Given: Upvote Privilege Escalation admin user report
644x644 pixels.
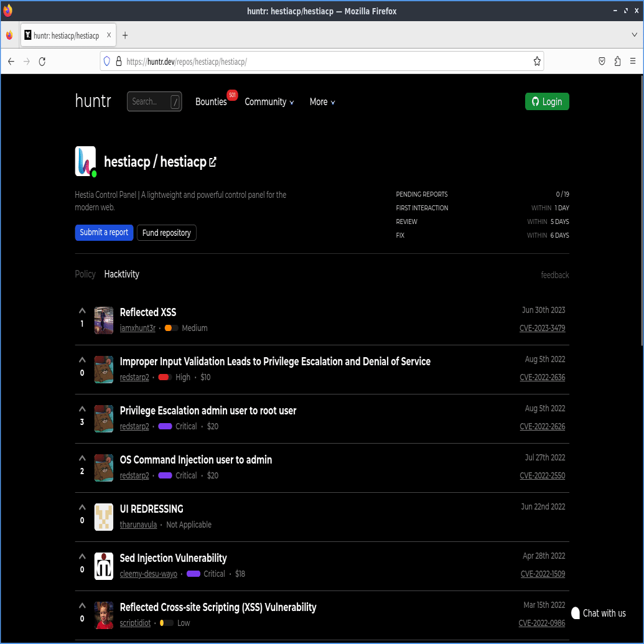Looking at the screenshot, I should [82, 409].
